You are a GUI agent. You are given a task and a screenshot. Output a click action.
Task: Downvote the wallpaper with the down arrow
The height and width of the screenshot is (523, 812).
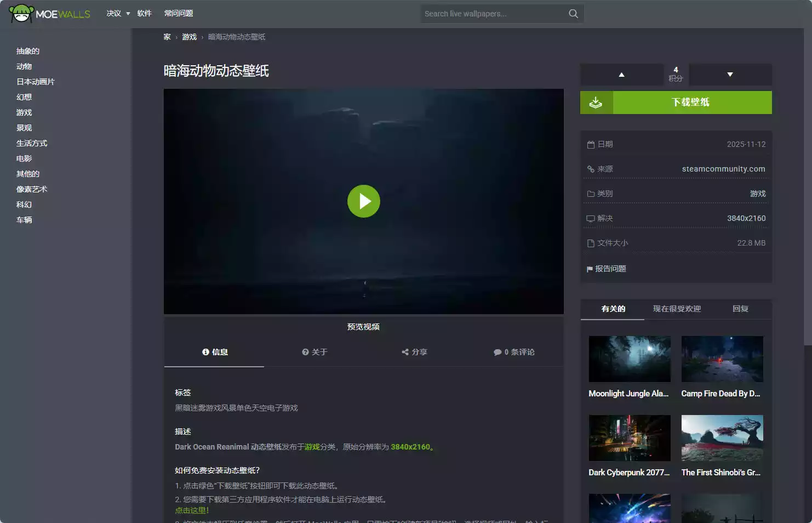tap(730, 75)
